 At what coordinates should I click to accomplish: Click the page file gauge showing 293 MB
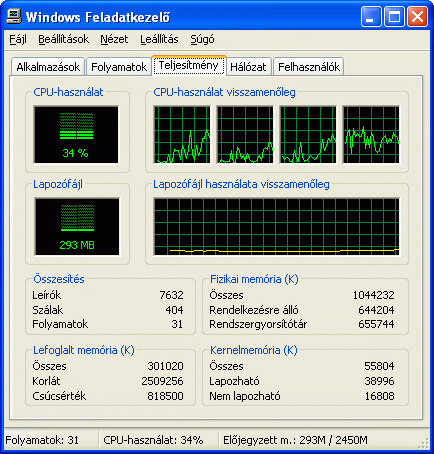coord(77,227)
